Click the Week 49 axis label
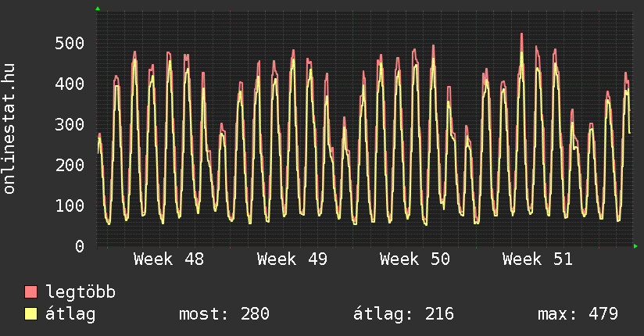This screenshot has height=336, width=644. [x=292, y=259]
